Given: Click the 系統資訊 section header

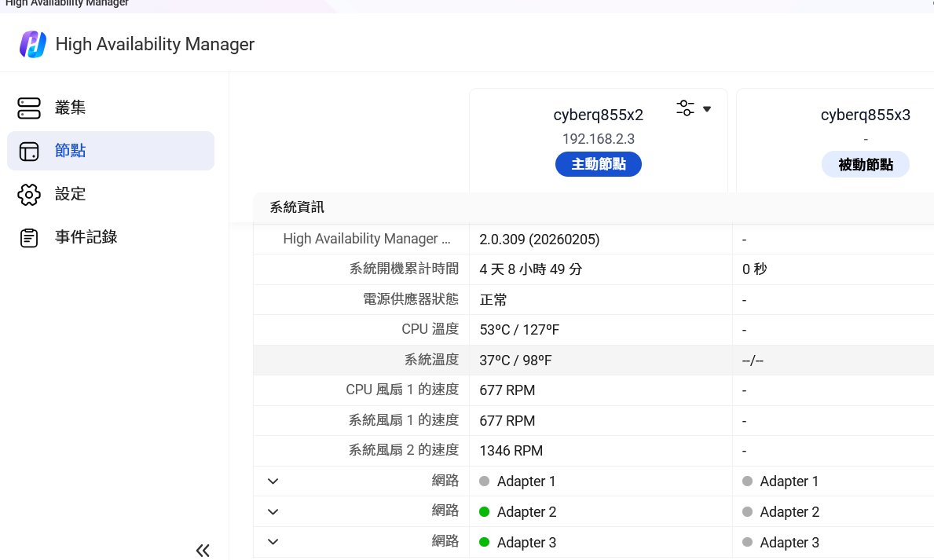Looking at the screenshot, I should [x=297, y=208].
